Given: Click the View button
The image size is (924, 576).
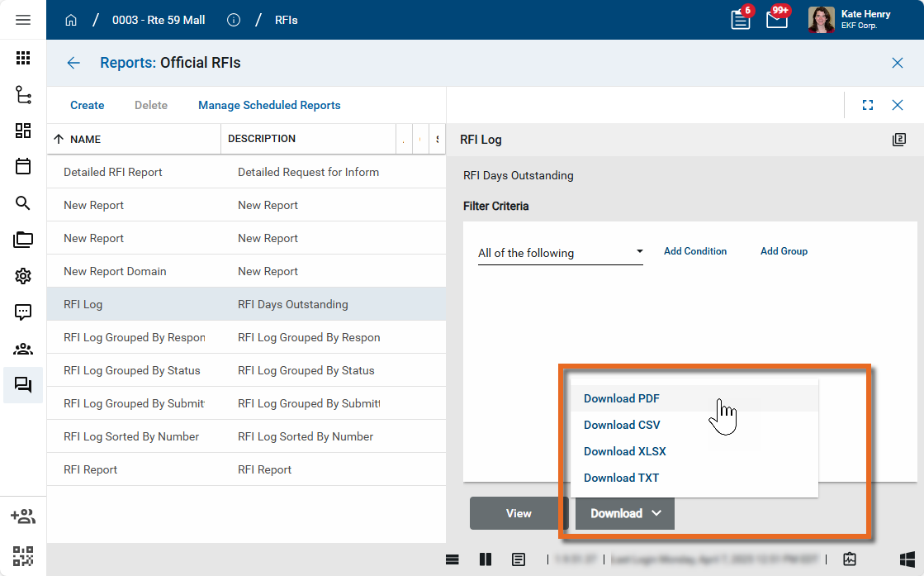Looking at the screenshot, I should pos(519,513).
